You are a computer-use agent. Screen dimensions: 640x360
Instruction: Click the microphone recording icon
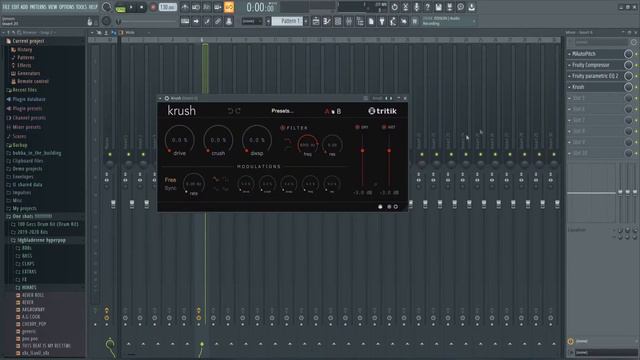416,7
